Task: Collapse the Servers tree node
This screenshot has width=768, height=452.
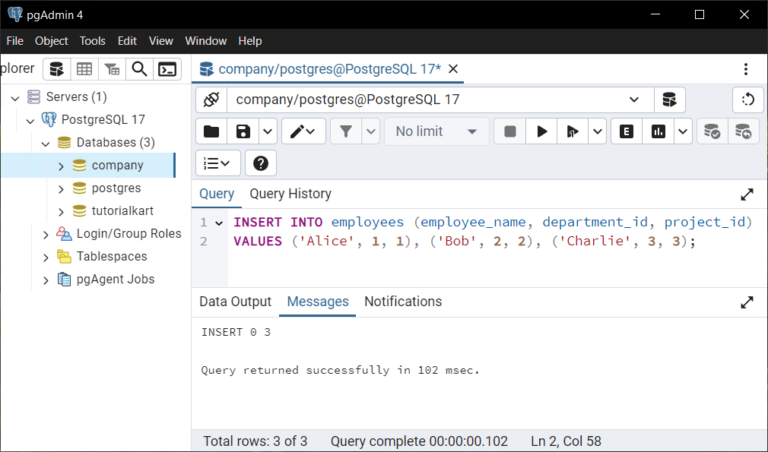Action: 14,97
